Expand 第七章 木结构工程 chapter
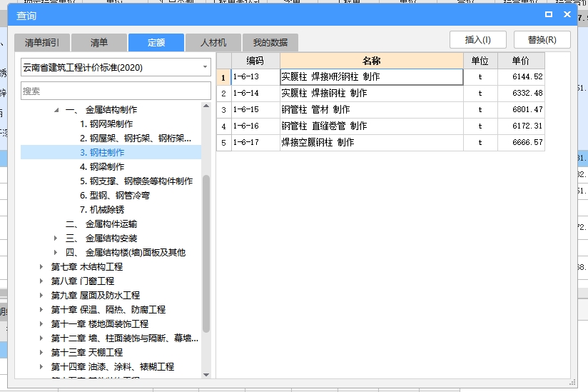Image resolution: width=588 pixels, height=392 pixels. pos(41,267)
